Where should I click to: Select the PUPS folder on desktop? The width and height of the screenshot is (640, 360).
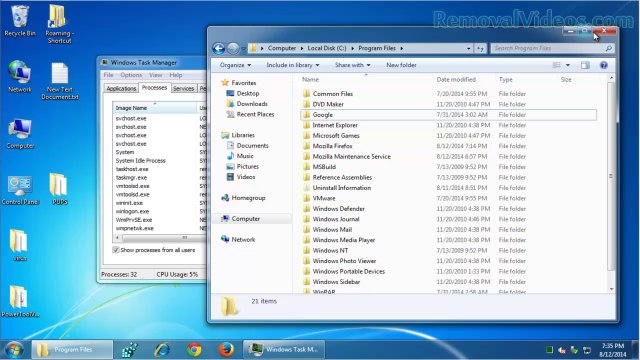pyautogui.click(x=59, y=189)
